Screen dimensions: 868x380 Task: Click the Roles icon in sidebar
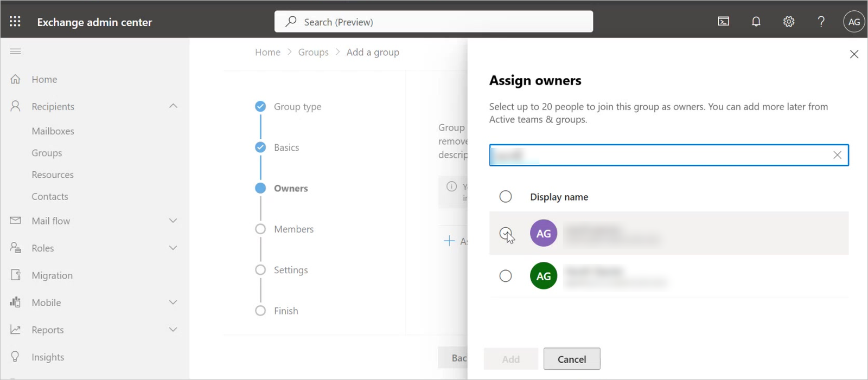(15, 248)
